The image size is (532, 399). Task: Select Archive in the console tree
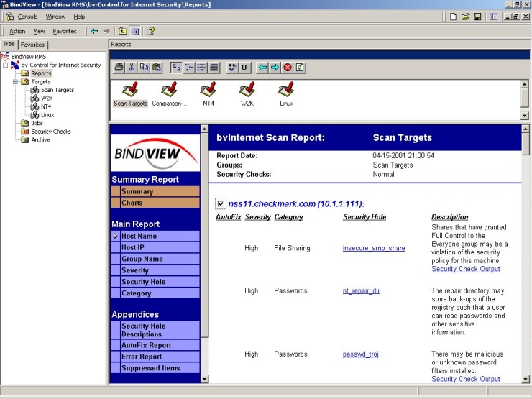[x=40, y=139]
